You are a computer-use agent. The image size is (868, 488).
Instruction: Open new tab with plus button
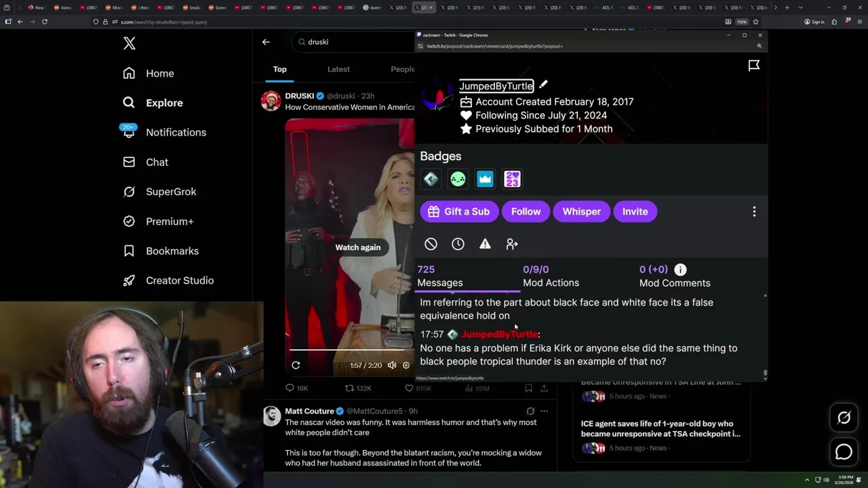(x=787, y=7)
